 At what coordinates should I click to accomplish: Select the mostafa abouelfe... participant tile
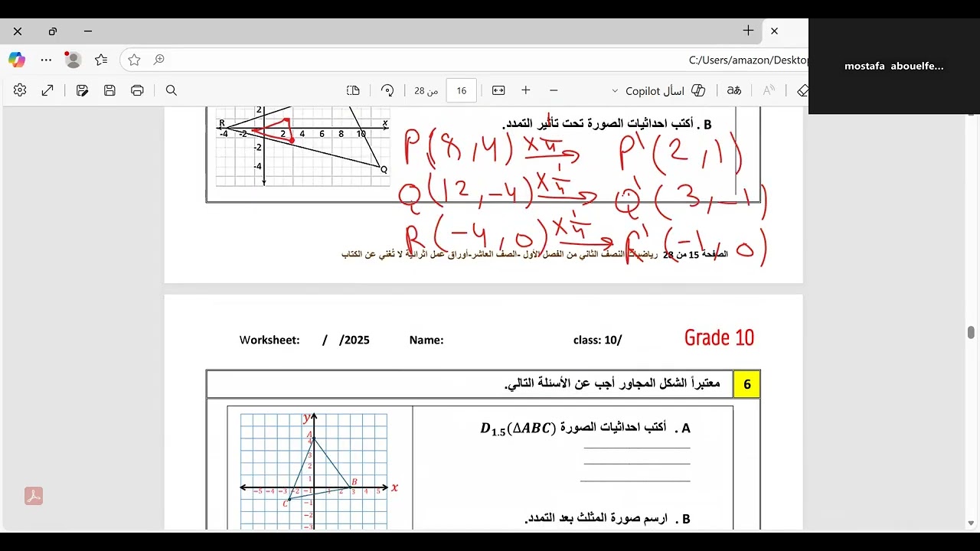coord(894,67)
